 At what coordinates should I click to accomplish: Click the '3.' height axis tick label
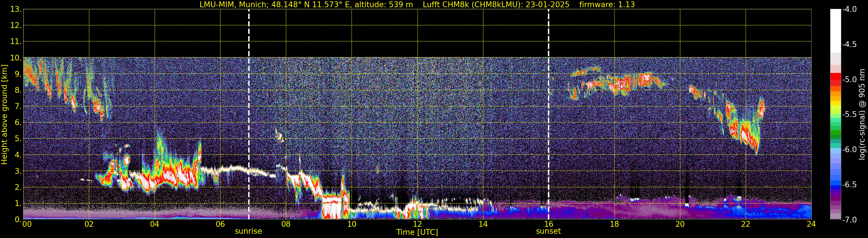(18, 171)
